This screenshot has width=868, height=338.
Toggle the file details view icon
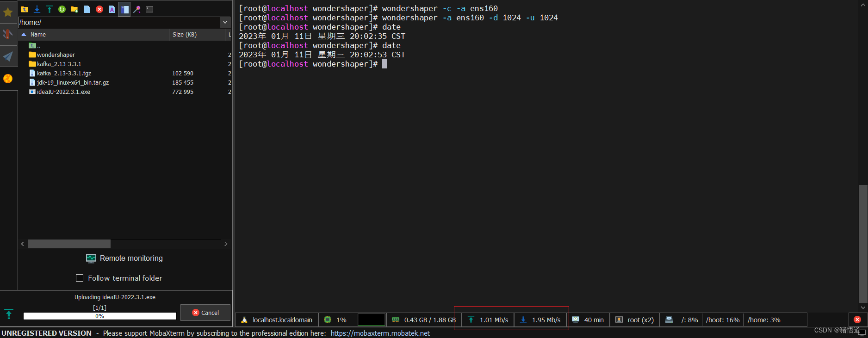[124, 9]
